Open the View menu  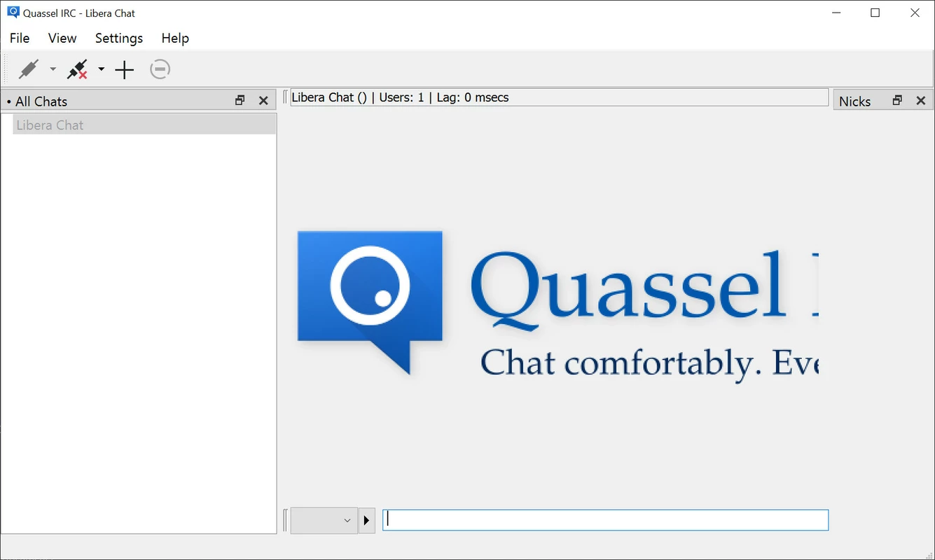coord(62,38)
